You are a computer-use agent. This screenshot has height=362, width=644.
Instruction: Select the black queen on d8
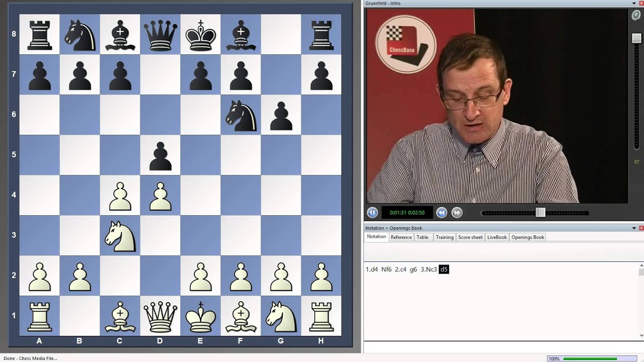coord(160,34)
